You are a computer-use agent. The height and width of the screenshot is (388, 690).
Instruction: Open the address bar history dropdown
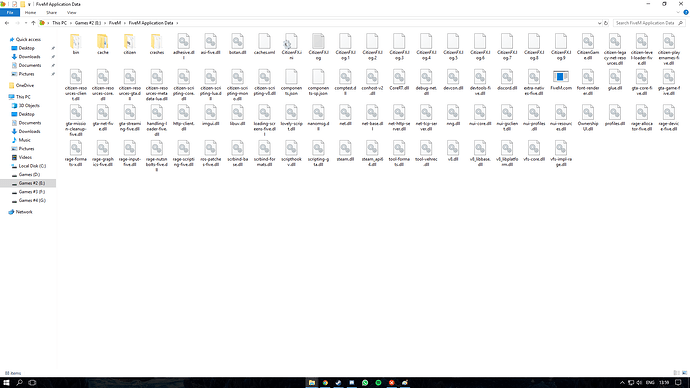[599, 23]
